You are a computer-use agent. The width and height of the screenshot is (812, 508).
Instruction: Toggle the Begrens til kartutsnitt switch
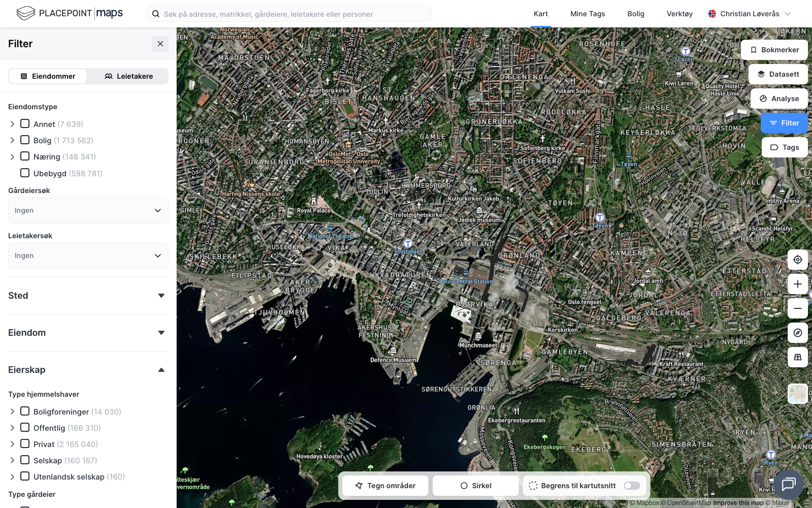(632, 486)
